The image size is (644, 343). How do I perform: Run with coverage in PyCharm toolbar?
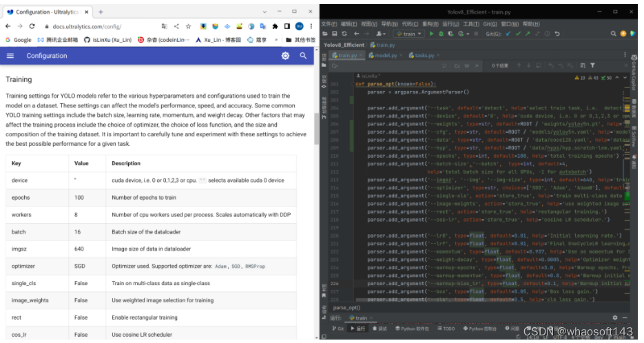coord(450,34)
